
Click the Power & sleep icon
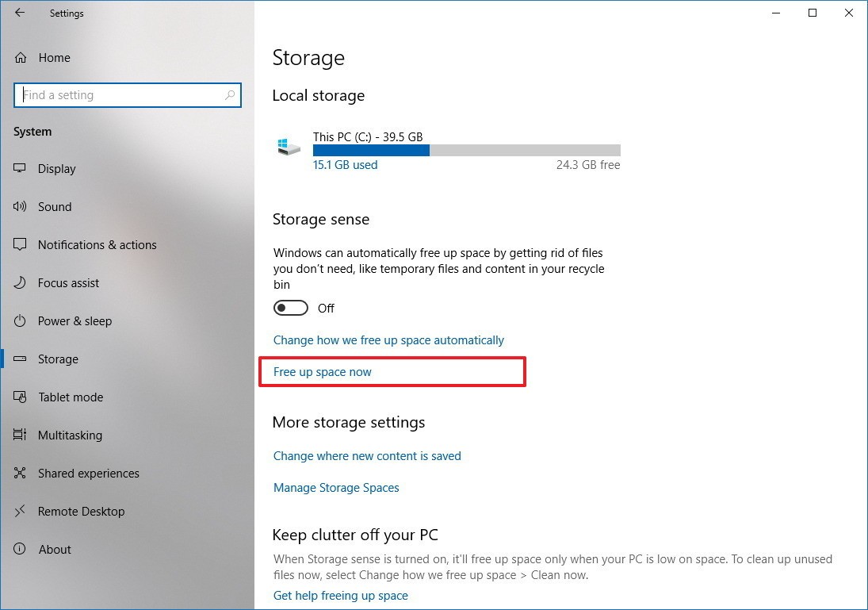(21, 321)
